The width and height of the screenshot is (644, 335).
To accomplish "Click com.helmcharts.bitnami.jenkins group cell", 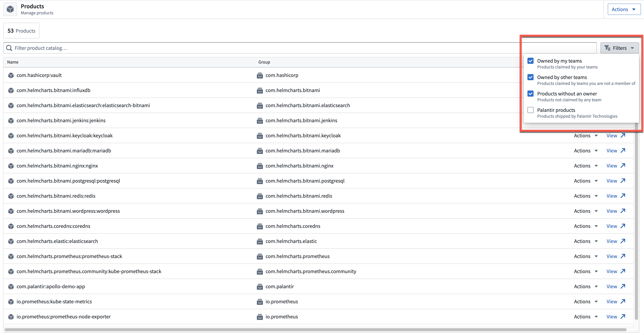I will point(301,121).
